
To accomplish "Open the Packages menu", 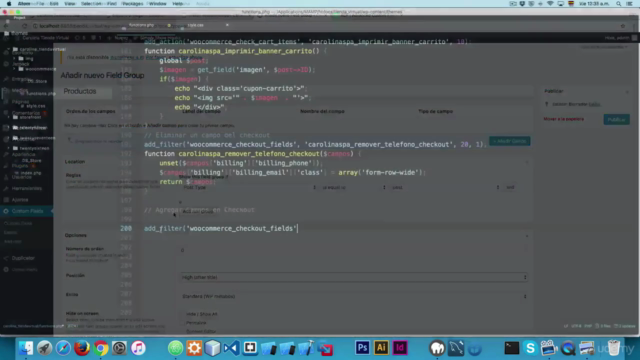I will pos(133,4).
